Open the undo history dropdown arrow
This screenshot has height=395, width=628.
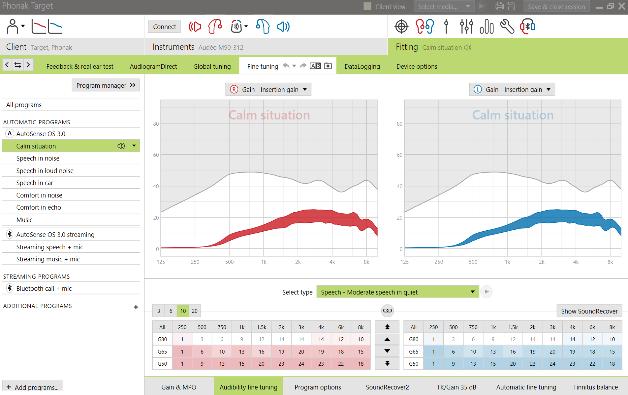(294, 66)
